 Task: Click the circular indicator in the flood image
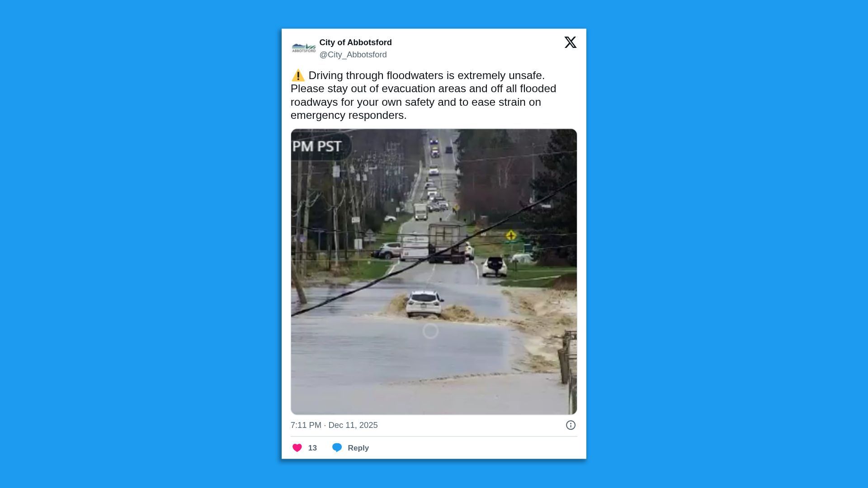point(430,331)
